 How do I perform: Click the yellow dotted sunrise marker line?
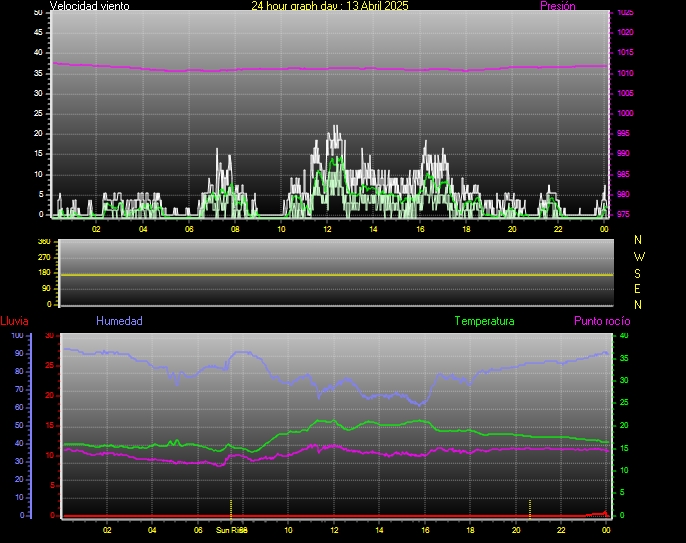[231, 509]
